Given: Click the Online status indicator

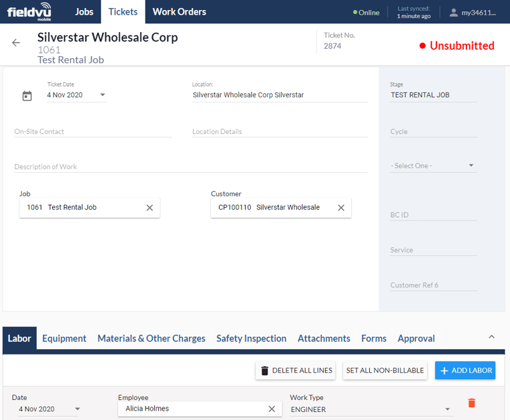Looking at the screenshot, I should [366, 13].
